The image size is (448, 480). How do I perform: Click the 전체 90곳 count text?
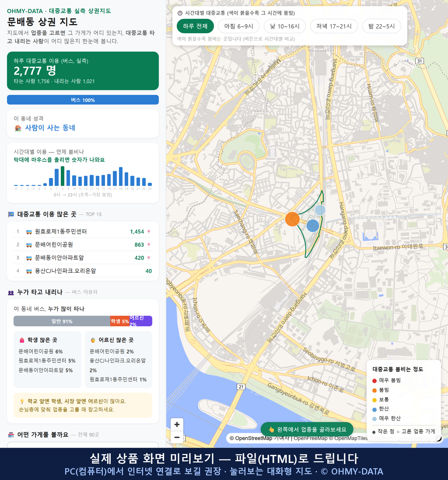(88, 435)
